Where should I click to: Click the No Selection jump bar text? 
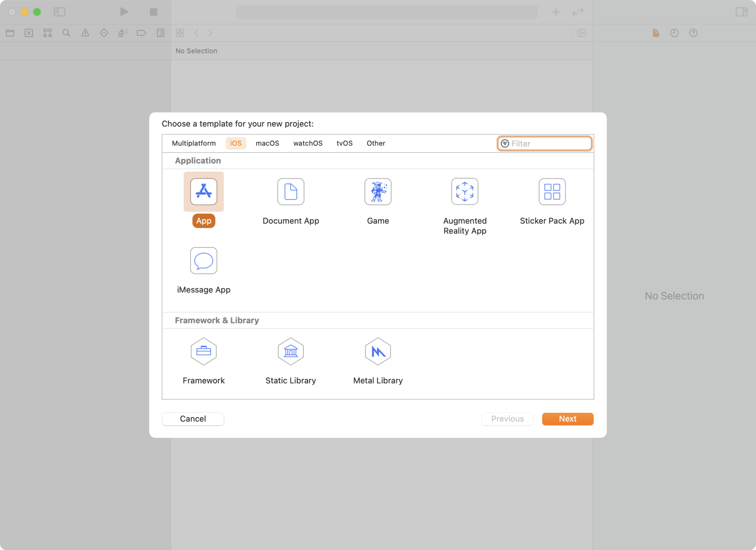196,51
